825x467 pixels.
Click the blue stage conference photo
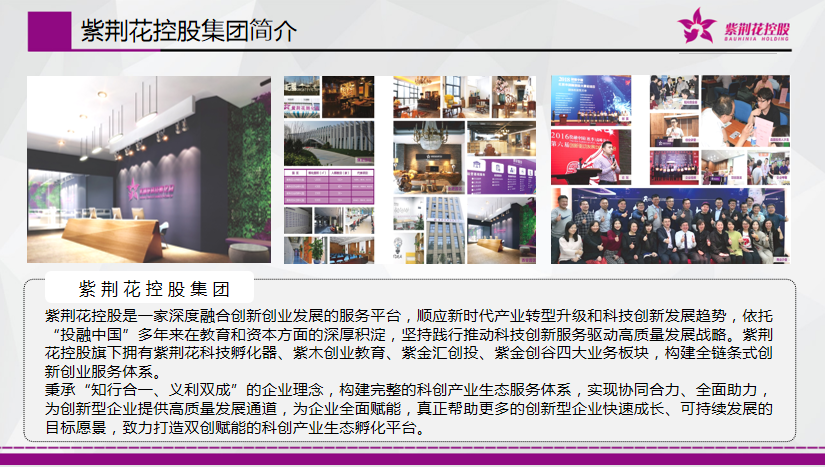pyautogui.click(x=591, y=100)
